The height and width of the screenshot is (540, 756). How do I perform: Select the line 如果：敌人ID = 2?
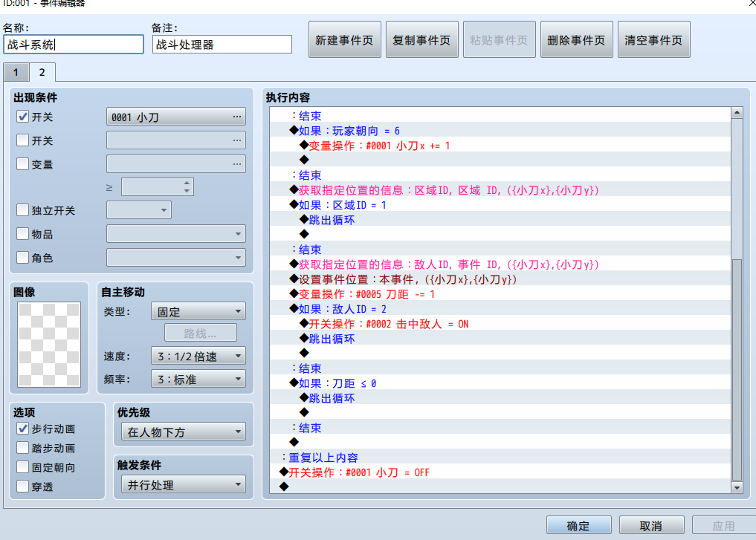(x=500, y=309)
